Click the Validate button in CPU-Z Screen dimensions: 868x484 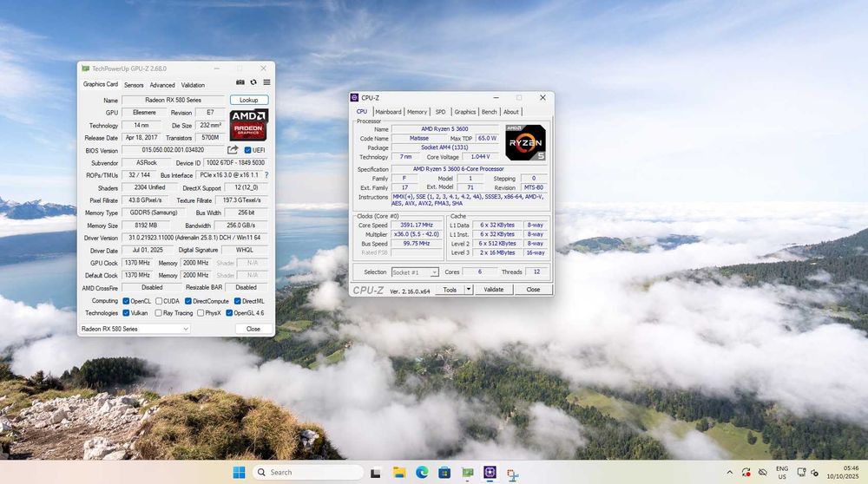pyautogui.click(x=493, y=290)
